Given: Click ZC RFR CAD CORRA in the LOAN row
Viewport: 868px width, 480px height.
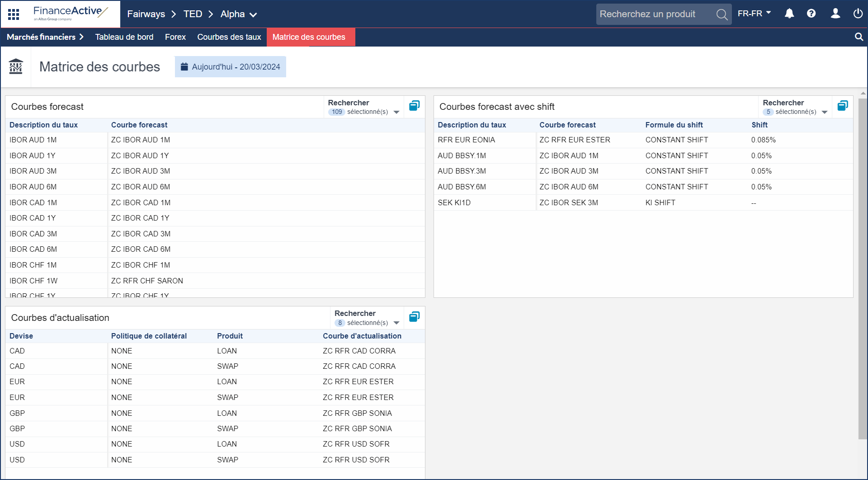Looking at the screenshot, I should 359,351.
